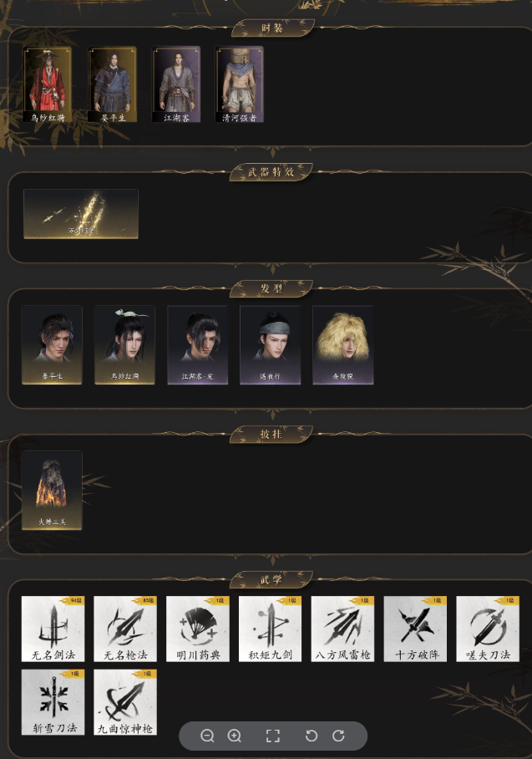Click the zoom in magnifier icon
Image resolution: width=532 pixels, height=759 pixels.
(235, 736)
